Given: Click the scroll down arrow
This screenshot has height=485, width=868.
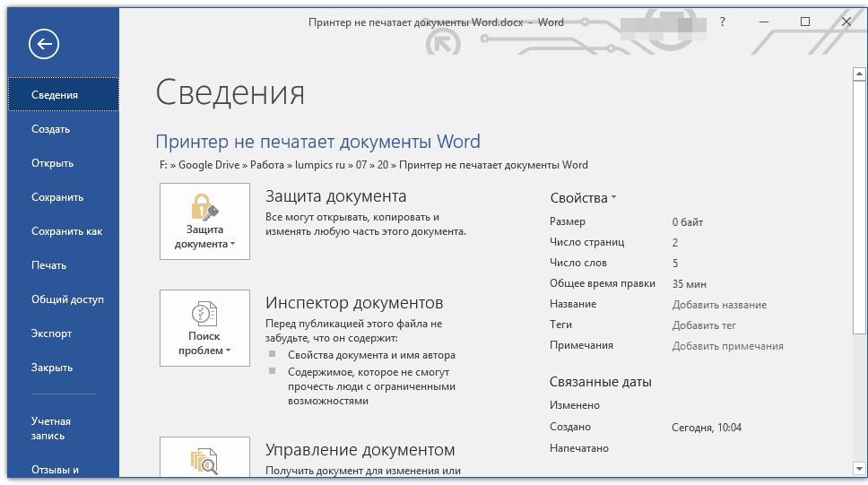Looking at the screenshot, I should tap(859, 469).
